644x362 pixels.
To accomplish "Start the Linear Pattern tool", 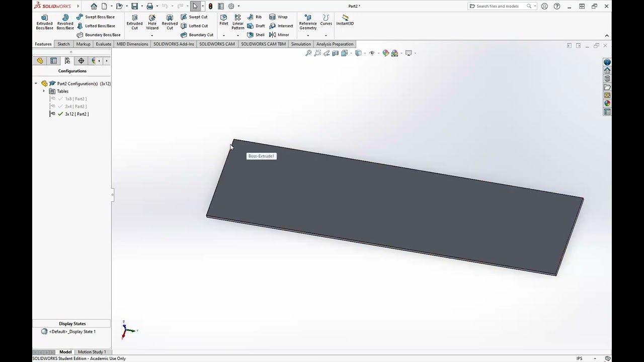I will (x=237, y=23).
